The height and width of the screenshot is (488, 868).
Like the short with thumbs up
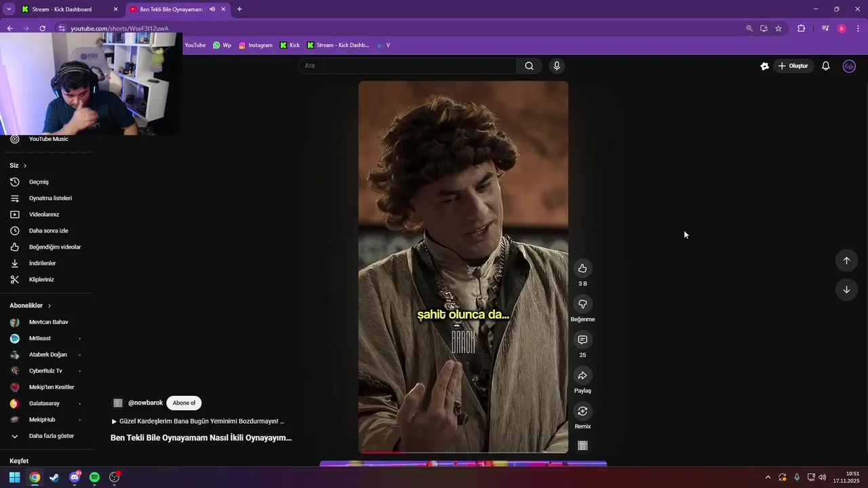(583, 268)
